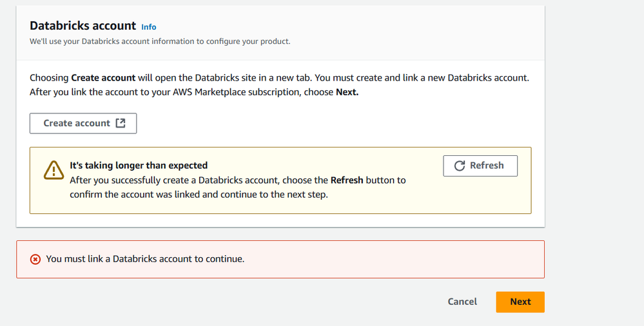The image size is (644, 326).
Task: Click the circular arrow Refresh icon
Action: click(460, 166)
